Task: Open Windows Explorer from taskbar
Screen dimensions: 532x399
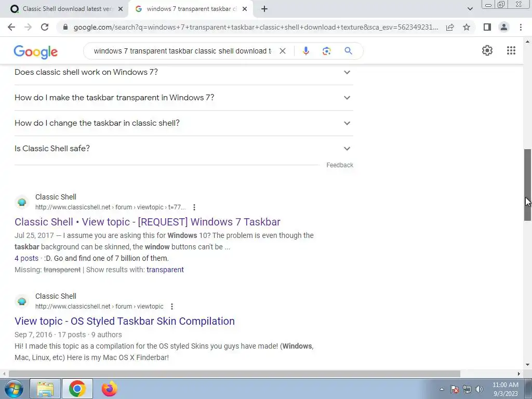Action: (45, 389)
